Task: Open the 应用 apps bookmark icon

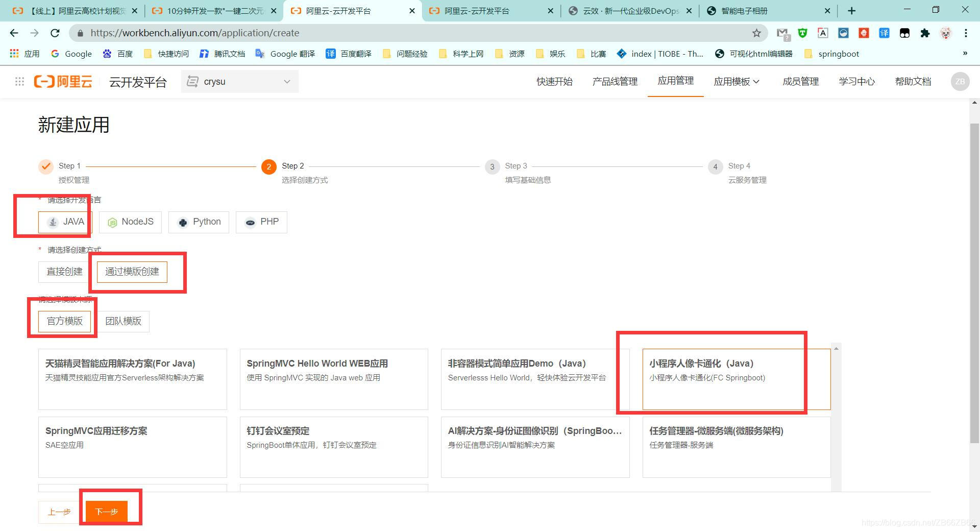Action: (x=24, y=54)
